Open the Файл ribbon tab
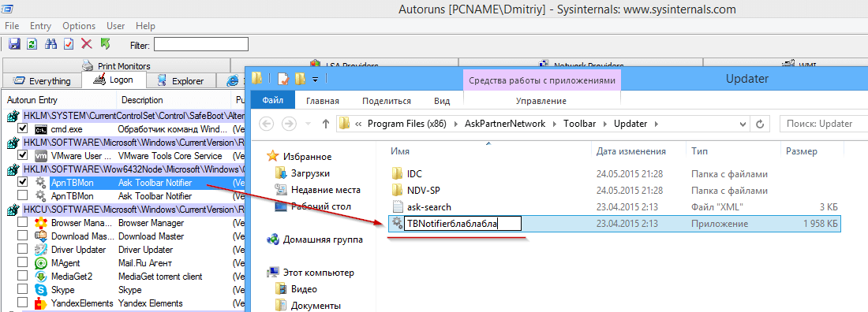Image resolution: width=868 pixels, height=312 pixels. pyautogui.click(x=273, y=101)
